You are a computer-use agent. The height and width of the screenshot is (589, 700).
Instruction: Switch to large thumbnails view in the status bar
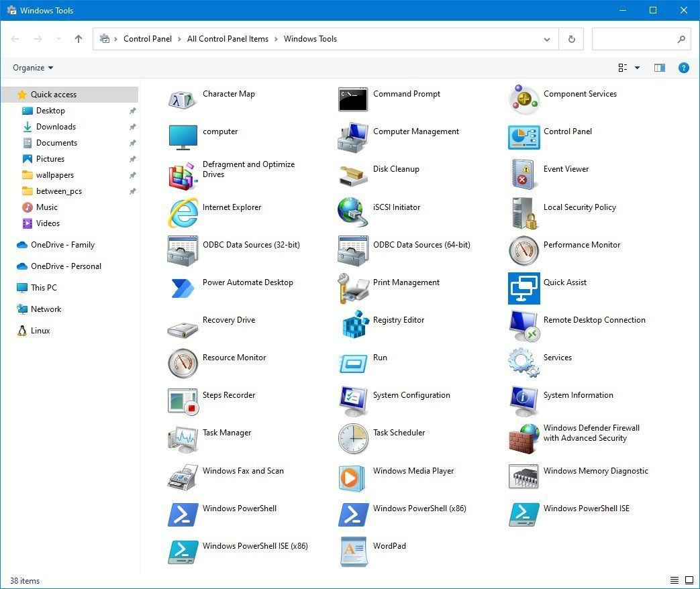689,580
